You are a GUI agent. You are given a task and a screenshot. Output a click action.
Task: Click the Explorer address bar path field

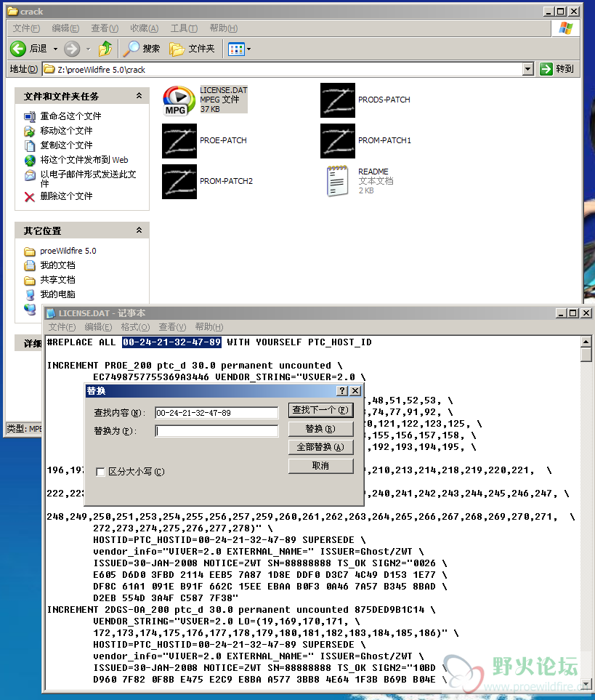pos(283,69)
